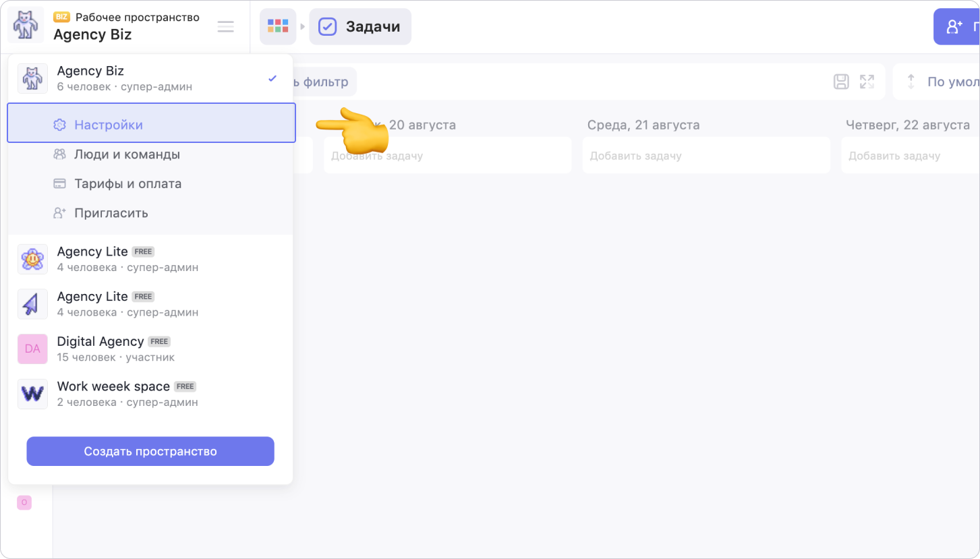Click the save filter floppy disk icon

(841, 82)
